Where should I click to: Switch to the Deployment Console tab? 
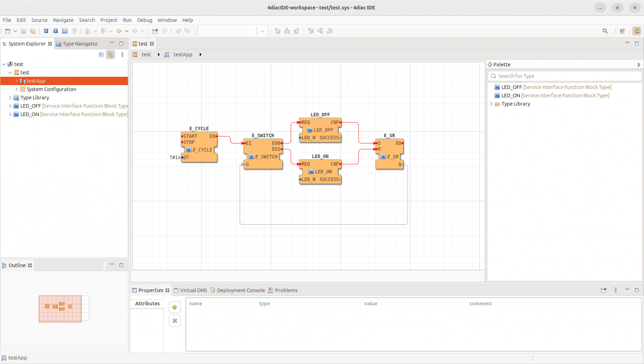(238, 290)
